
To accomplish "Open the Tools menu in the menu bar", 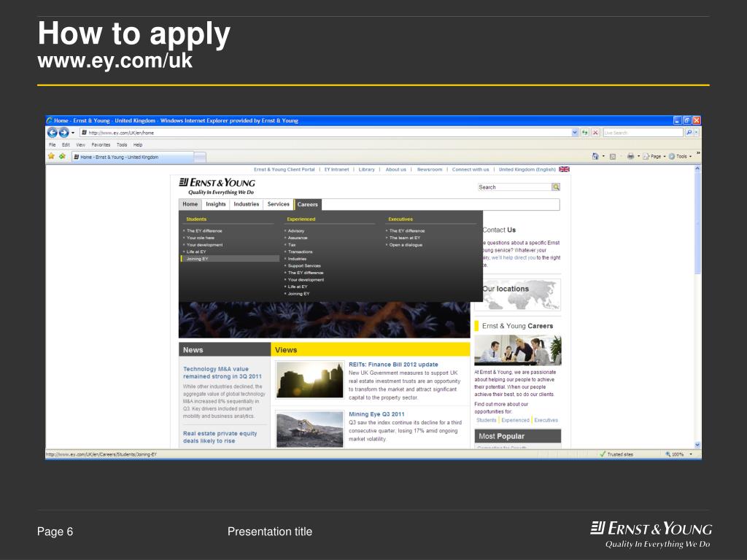I will click(x=122, y=145).
